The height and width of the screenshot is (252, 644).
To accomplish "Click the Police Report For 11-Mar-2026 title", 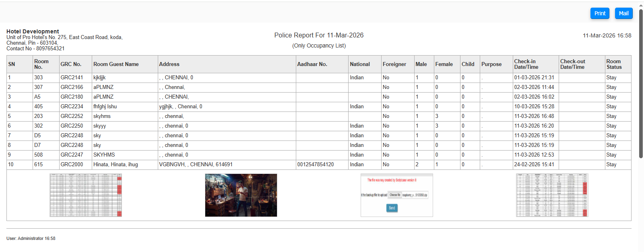I will click(x=319, y=35).
